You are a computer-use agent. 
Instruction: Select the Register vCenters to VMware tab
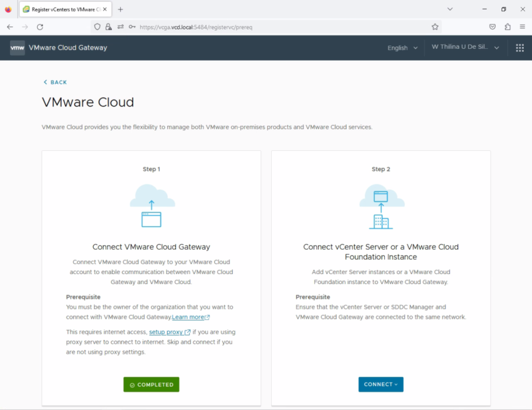click(63, 9)
